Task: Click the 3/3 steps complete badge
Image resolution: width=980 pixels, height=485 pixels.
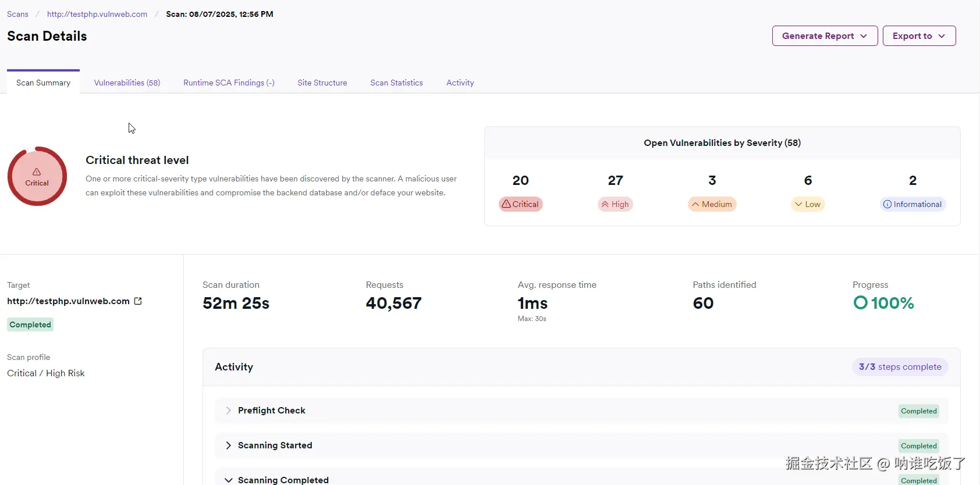Action: click(900, 367)
